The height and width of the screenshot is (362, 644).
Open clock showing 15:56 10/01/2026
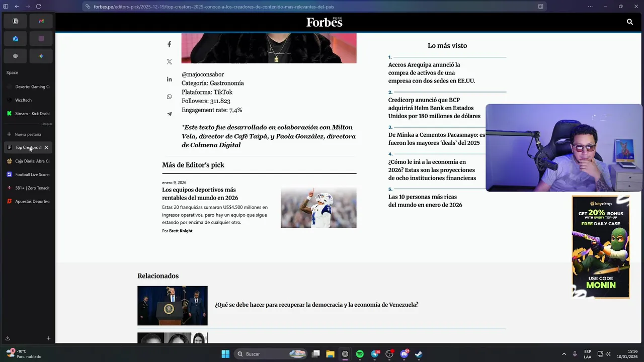tap(627, 354)
